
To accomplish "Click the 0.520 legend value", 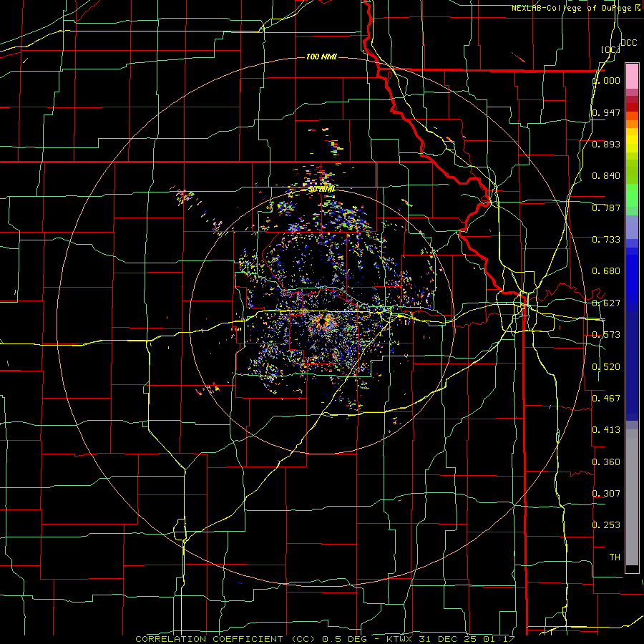I will [606, 367].
